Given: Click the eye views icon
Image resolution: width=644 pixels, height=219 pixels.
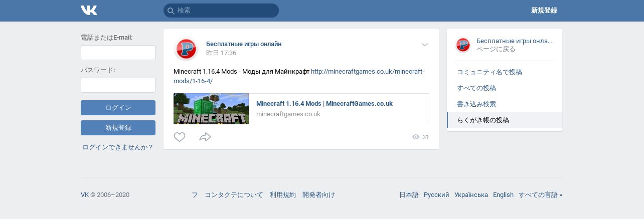Looking at the screenshot, I should coord(416,137).
